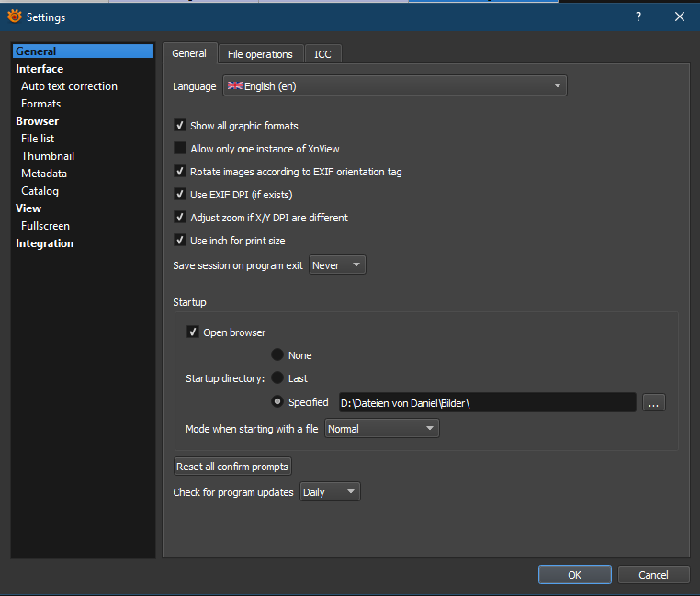This screenshot has width=700, height=596.
Task: Open Auto text correction settings
Action: tap(69, 86)
